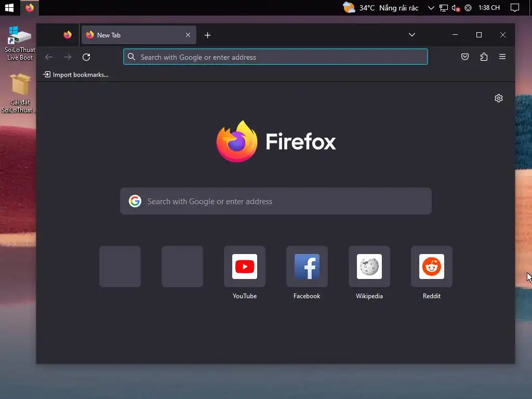
Task: Open Save to Pocket button
Action: point(465,57)
